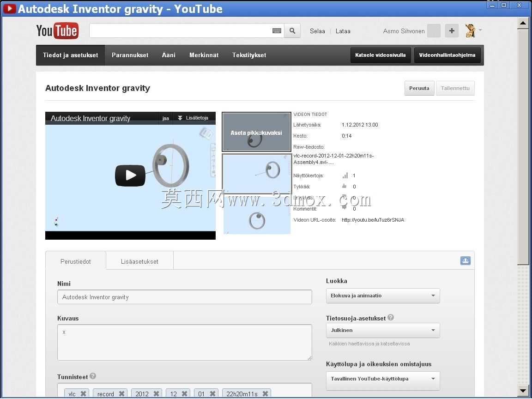The width and height of the screenshot is (532, 399).
Task: Click the window title bar YouTube icon
Action: (x=10, y=8)
